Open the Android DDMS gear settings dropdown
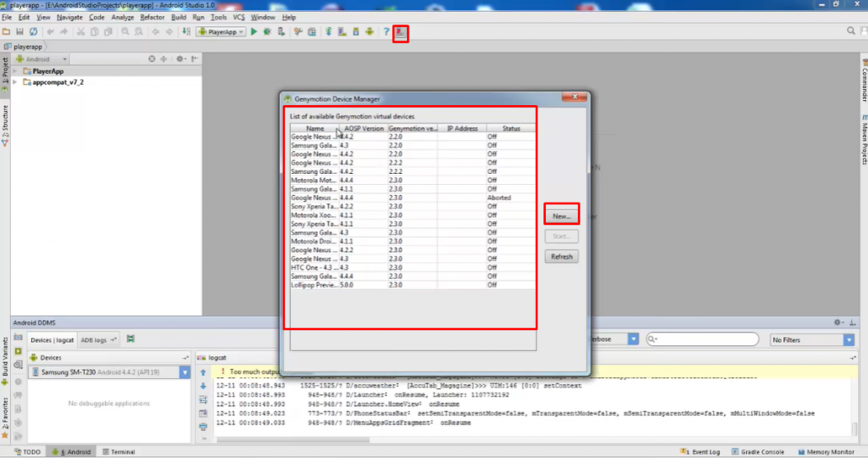868x458 pixels. [x=838, y=322]
